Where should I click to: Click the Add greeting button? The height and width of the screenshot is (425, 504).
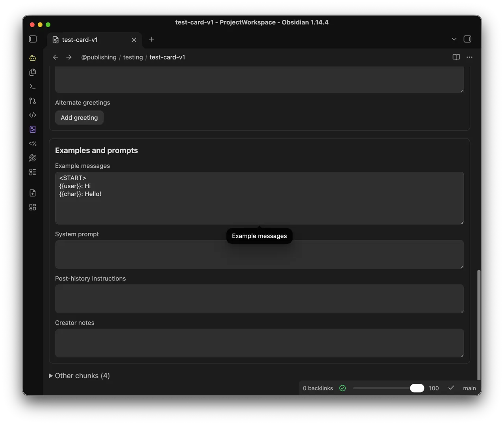click(x=79, y=117)
